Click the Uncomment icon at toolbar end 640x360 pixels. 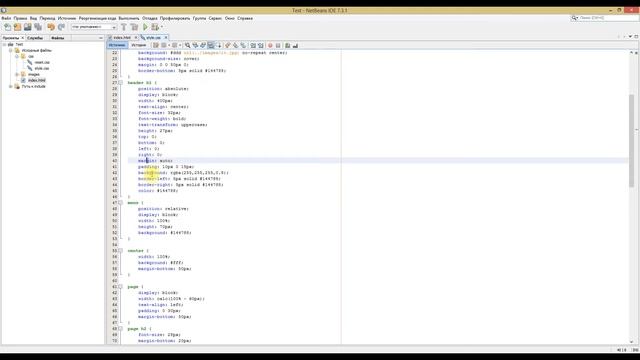(x=295, y=45)
